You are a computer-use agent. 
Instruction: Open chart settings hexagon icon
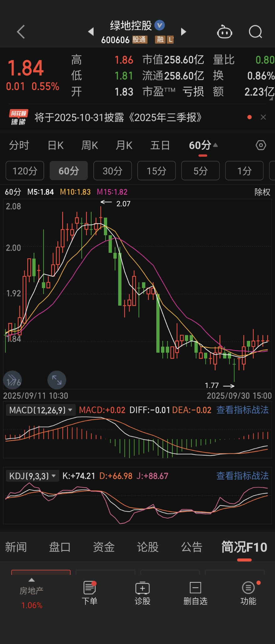(261, 145)
